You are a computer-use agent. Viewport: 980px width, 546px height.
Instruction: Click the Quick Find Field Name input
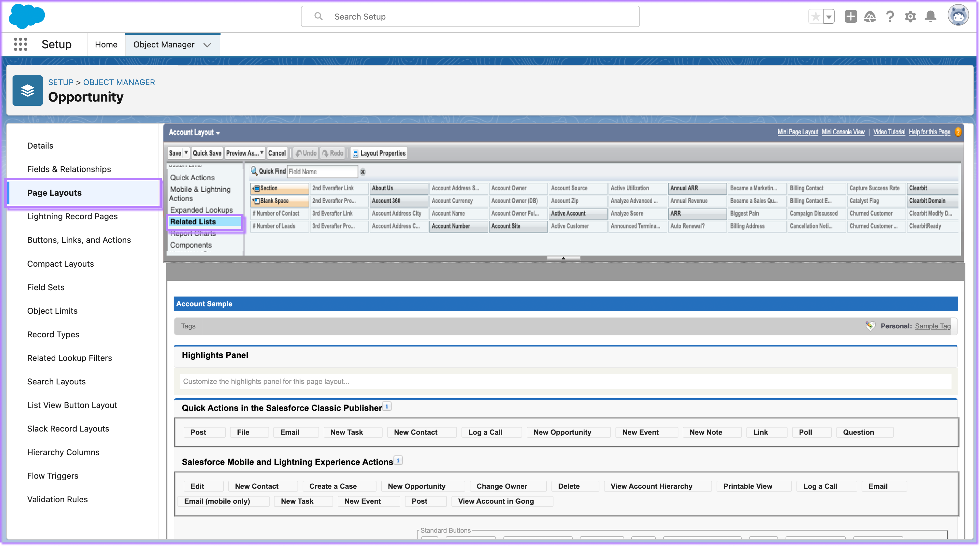322,172
